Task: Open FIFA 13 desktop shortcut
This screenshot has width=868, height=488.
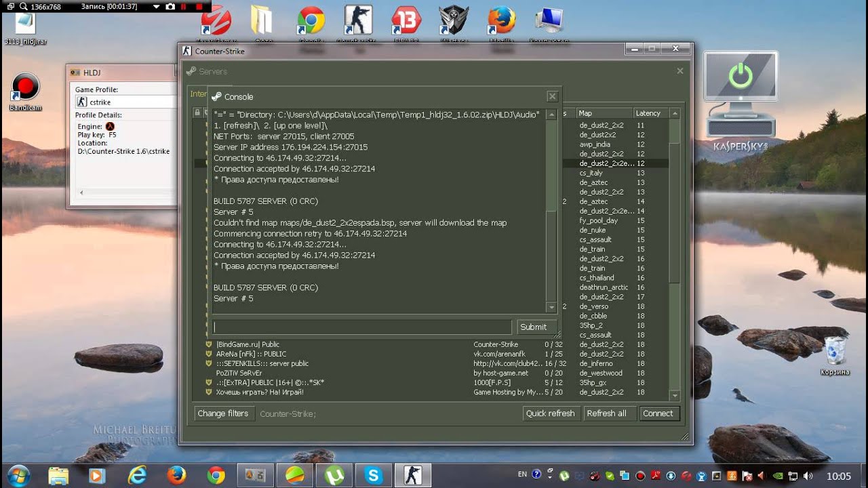Action: coord(406,24)
